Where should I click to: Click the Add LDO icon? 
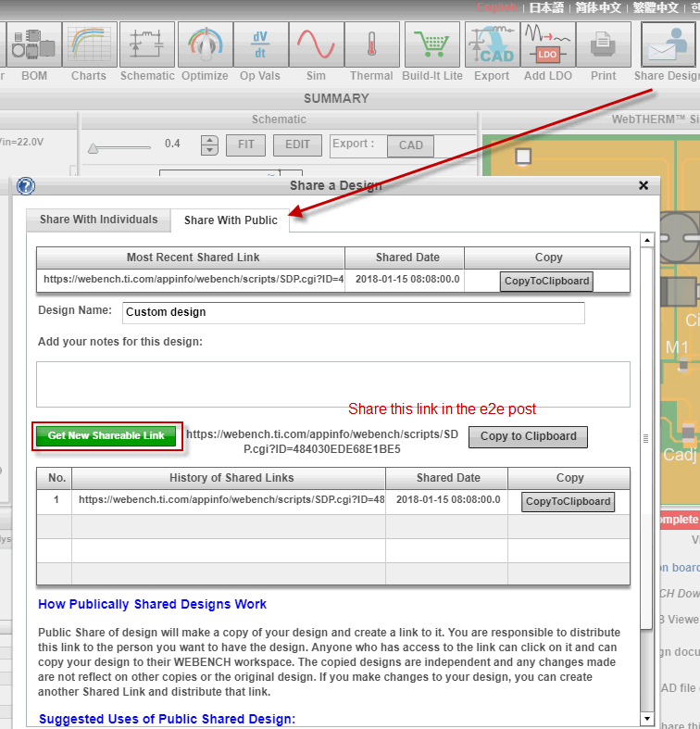pos(548,44)
